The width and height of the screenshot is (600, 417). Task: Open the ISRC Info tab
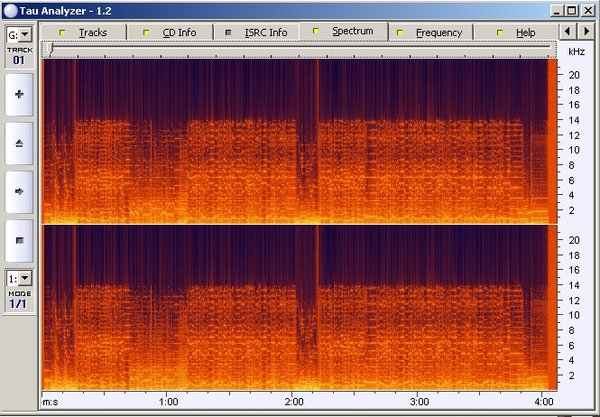click(257, 33)
